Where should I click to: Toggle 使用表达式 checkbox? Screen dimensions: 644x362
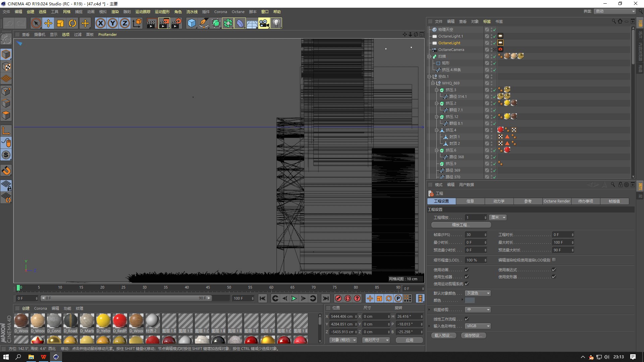(554, 269)
